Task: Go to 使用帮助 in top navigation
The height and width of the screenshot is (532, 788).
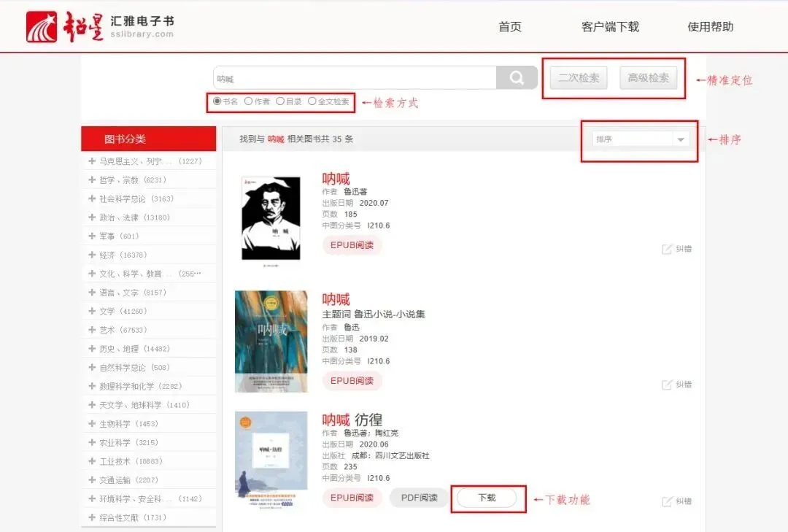Action: click(710, 27)
